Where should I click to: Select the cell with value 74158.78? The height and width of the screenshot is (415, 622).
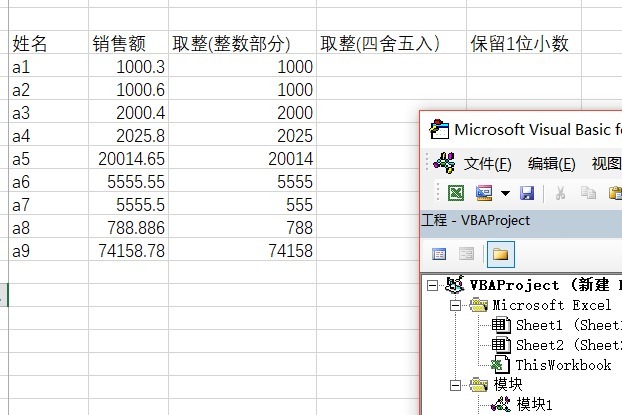[x=129, y=250]
